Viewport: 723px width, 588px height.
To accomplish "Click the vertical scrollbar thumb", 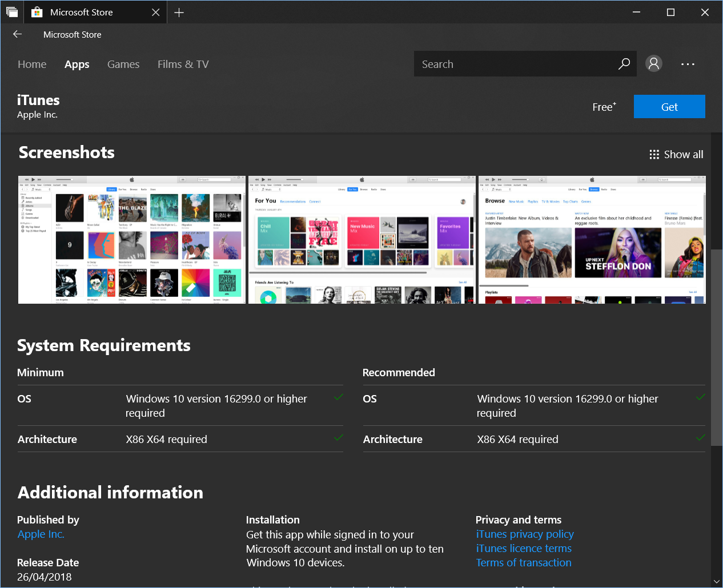I will tap(717, 348).
